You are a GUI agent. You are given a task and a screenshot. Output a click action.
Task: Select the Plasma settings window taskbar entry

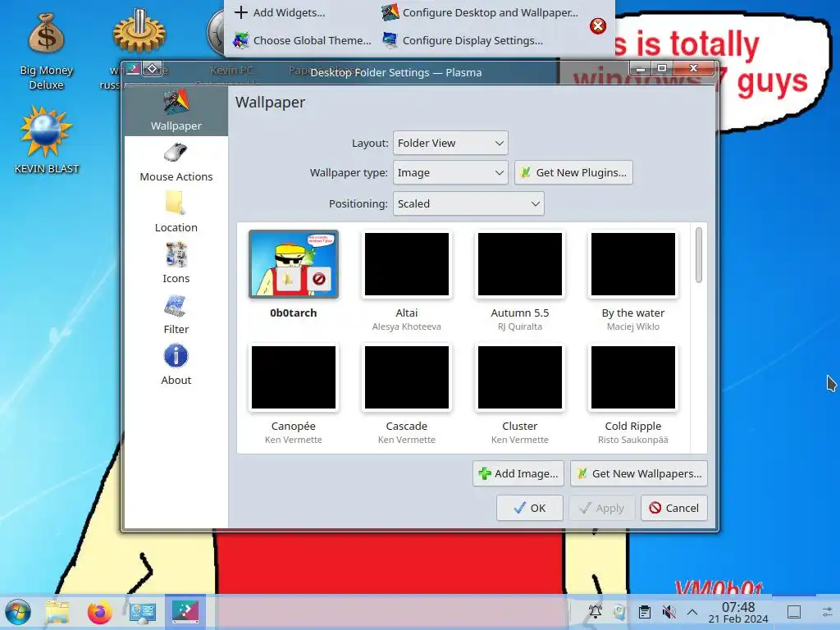pos(185,611)
